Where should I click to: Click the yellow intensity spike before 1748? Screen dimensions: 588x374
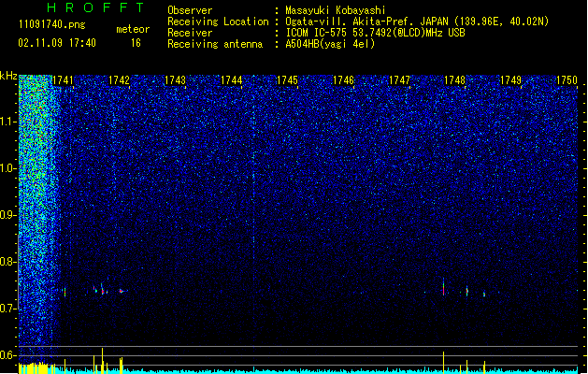pos(444,362)
